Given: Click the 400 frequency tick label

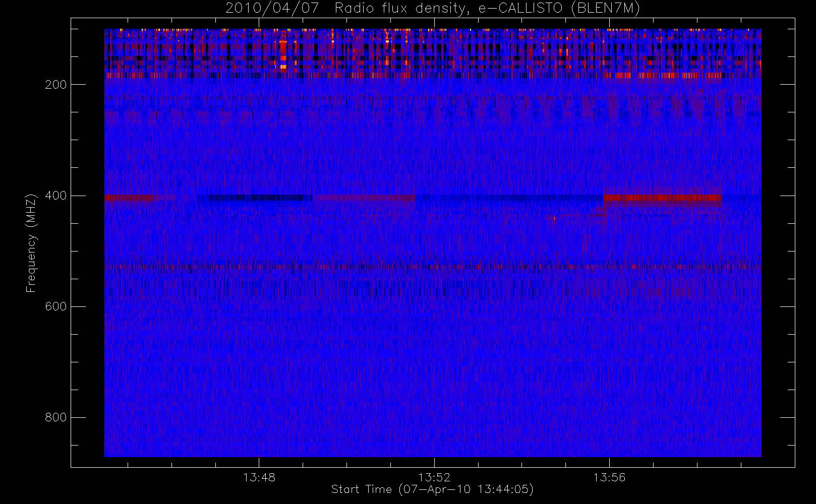Looking at the screenshot, I should click(56, 196).
